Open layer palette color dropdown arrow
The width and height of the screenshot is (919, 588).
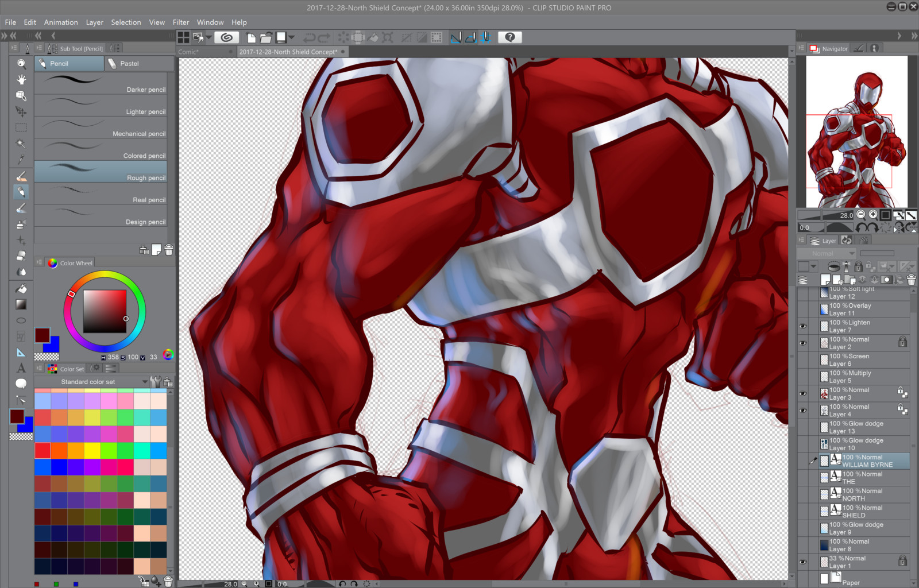pyautogui.click(x=813, y=266)
